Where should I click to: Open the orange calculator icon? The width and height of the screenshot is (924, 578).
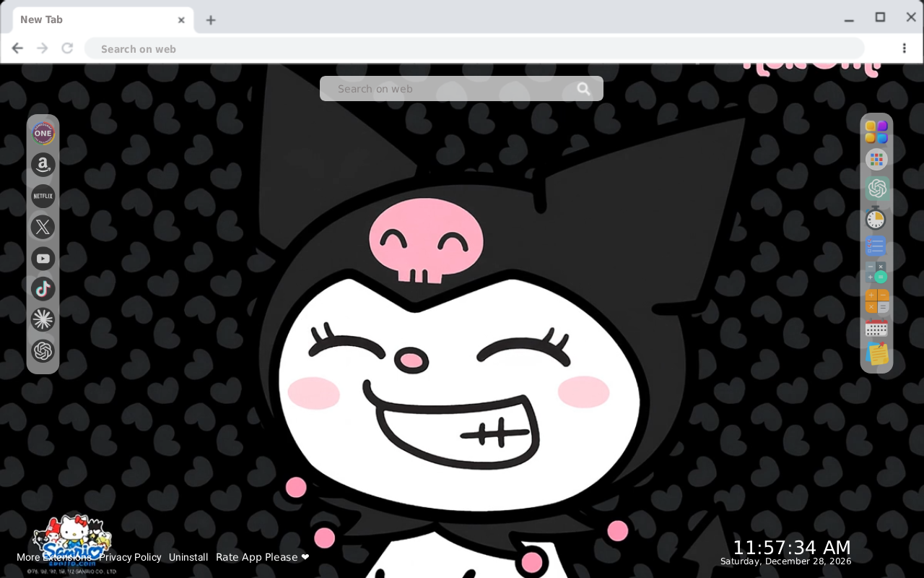(877, 301)
